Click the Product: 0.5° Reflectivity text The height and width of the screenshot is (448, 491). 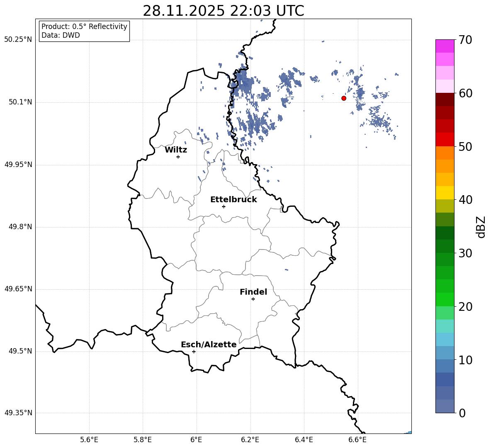[84, 26]
